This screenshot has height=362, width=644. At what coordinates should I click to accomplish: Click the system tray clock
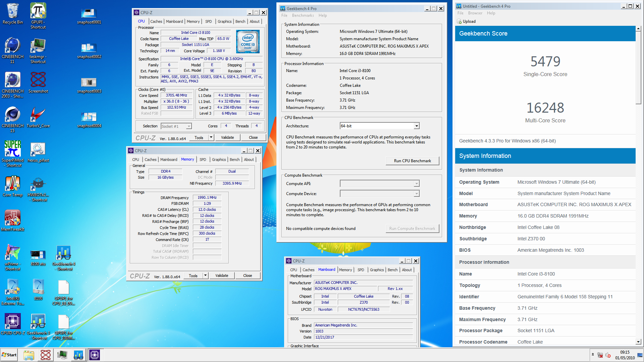(625, 355)
